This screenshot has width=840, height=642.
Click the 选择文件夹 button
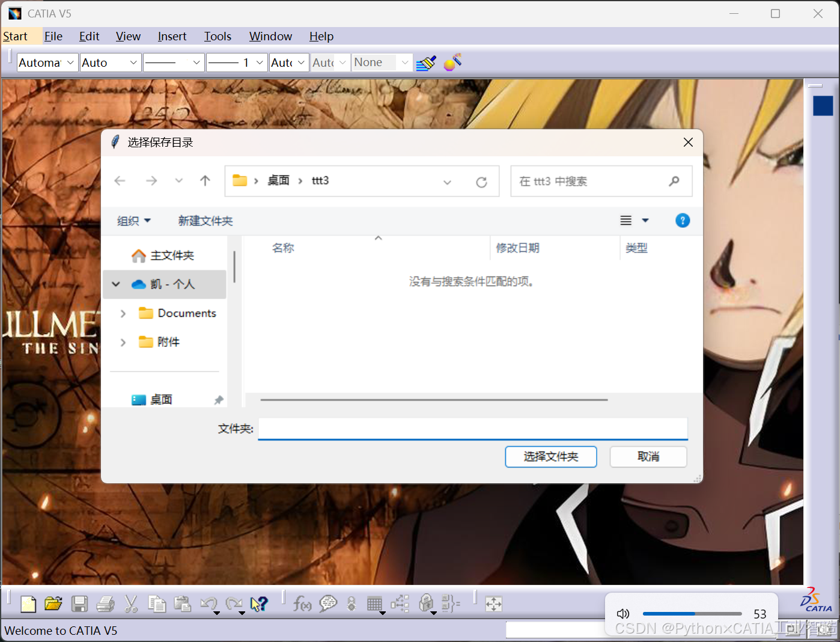click(551, 457)
